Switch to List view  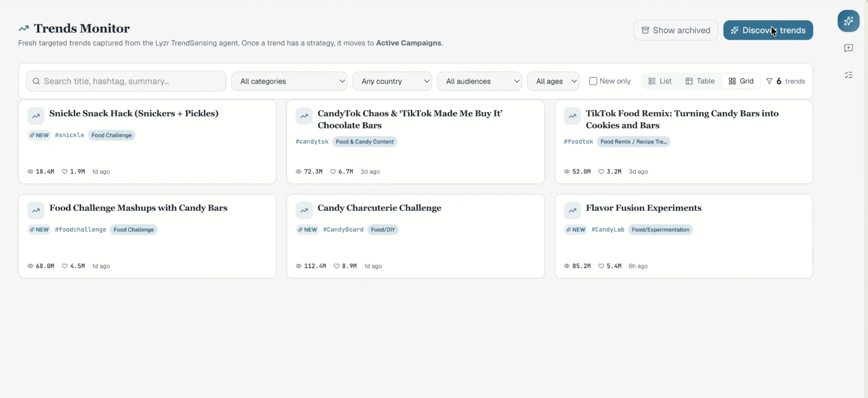660,81
